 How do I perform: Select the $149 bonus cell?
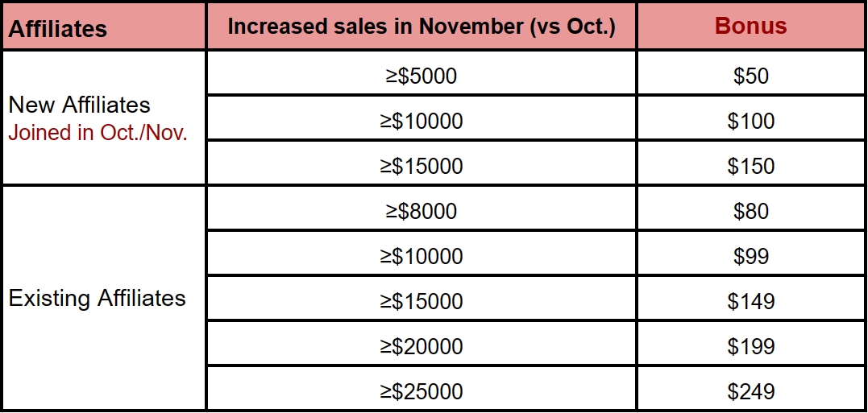[x=751, y=298]
